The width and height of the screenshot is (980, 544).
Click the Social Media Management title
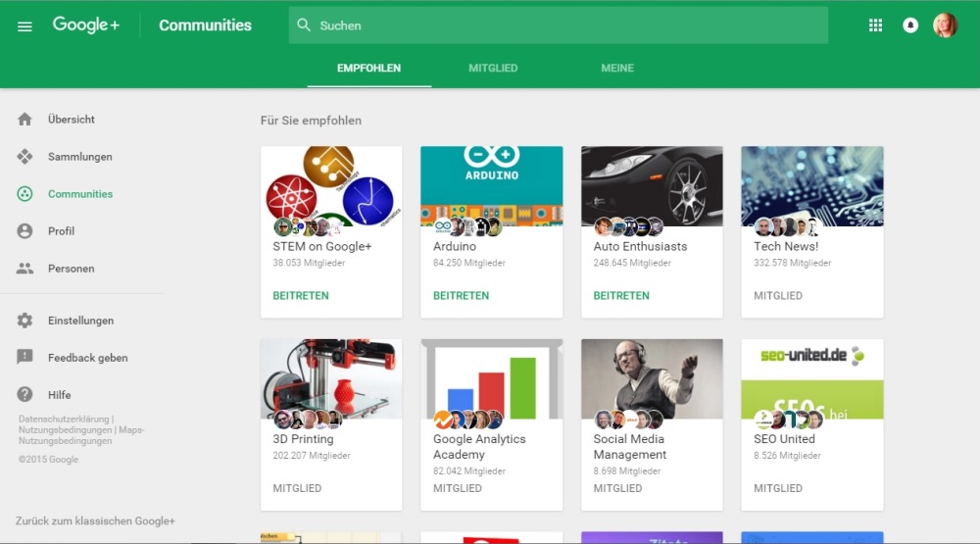pyautogui.click(x=629, y=446)
